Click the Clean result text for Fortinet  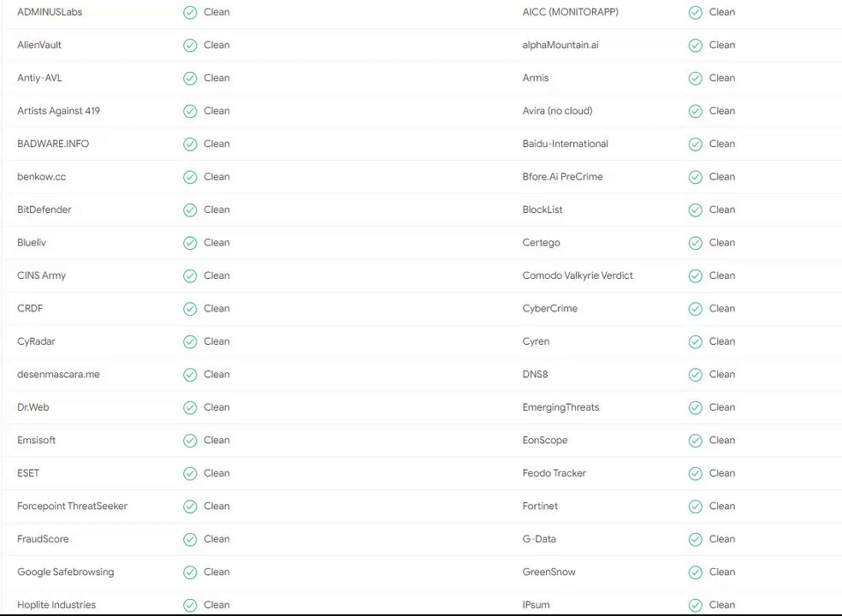coord(721,506)
